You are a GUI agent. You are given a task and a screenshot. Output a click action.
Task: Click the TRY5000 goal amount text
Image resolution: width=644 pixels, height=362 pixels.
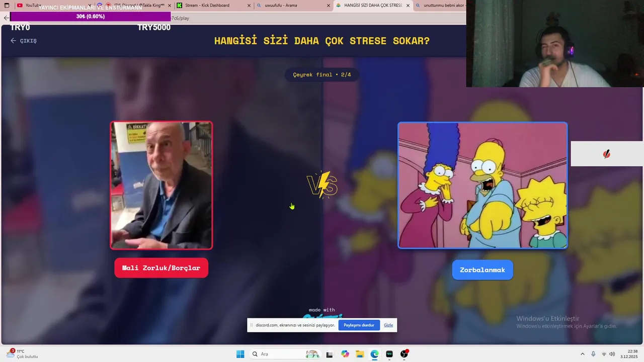[x=154, y=28]
